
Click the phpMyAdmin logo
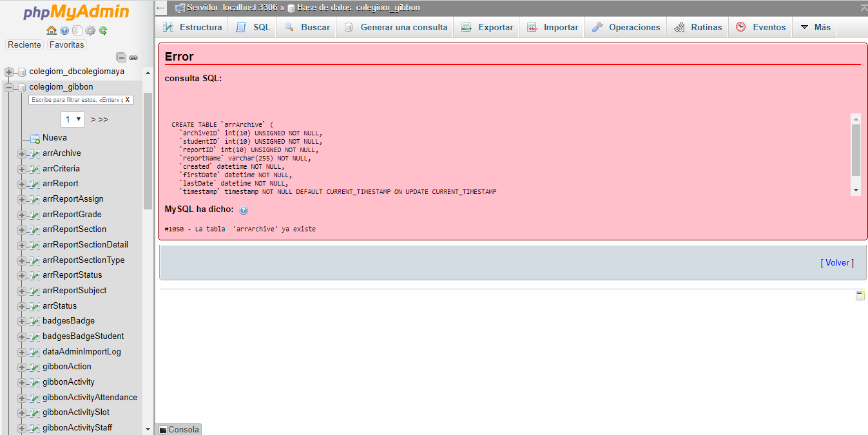[76, 12]
